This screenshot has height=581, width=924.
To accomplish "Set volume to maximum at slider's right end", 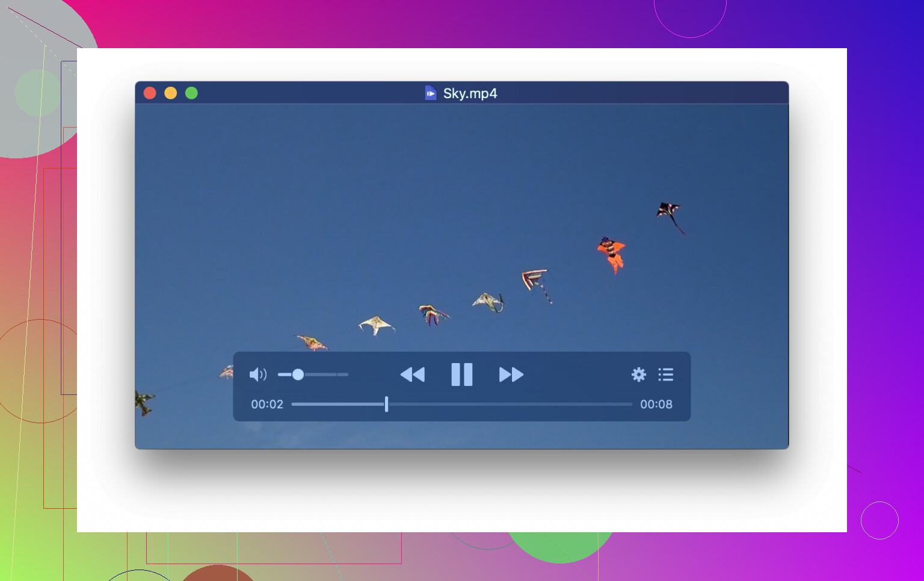I will tap(347, 374).
